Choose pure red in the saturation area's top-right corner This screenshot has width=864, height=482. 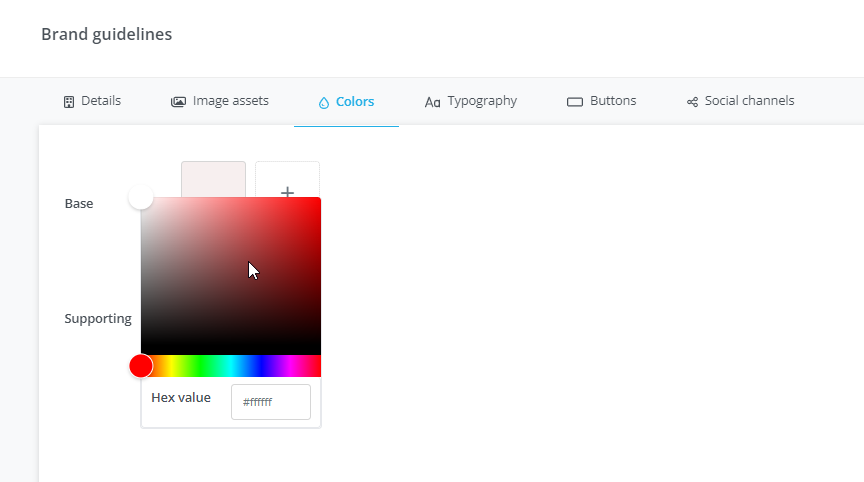[x=318, y=199]
